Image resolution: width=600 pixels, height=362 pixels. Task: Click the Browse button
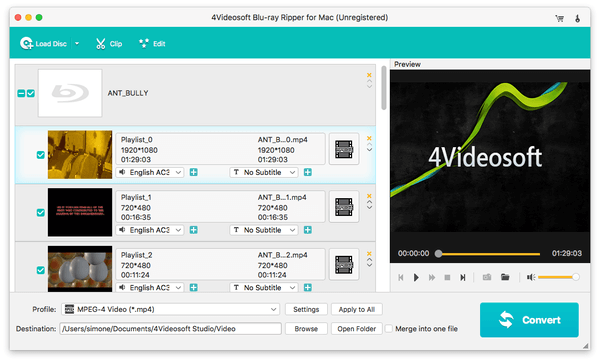[306, 329]
